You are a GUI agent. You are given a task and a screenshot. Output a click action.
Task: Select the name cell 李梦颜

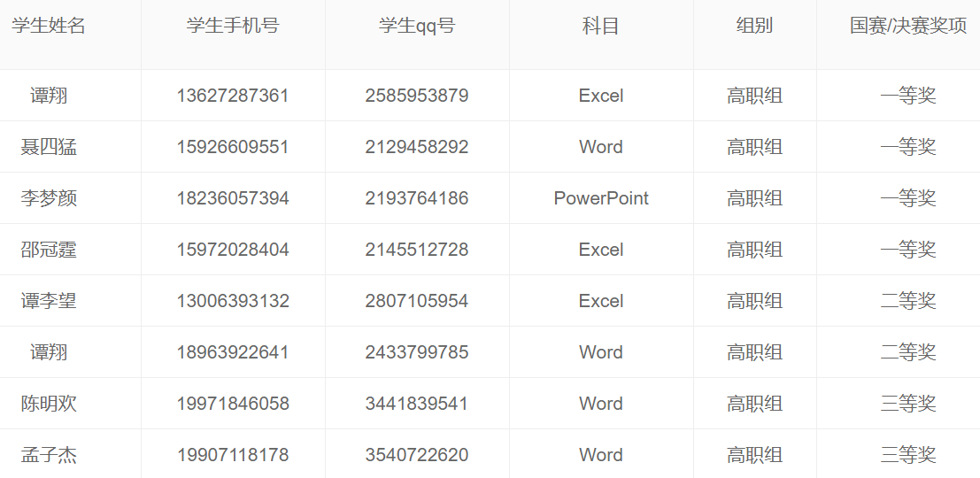tap(49, 198)
